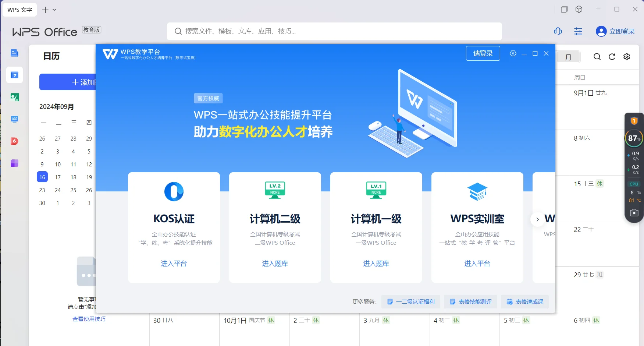Select date 30 in mini calendar
Screen dimensions: 644x346
click(42, 203)
